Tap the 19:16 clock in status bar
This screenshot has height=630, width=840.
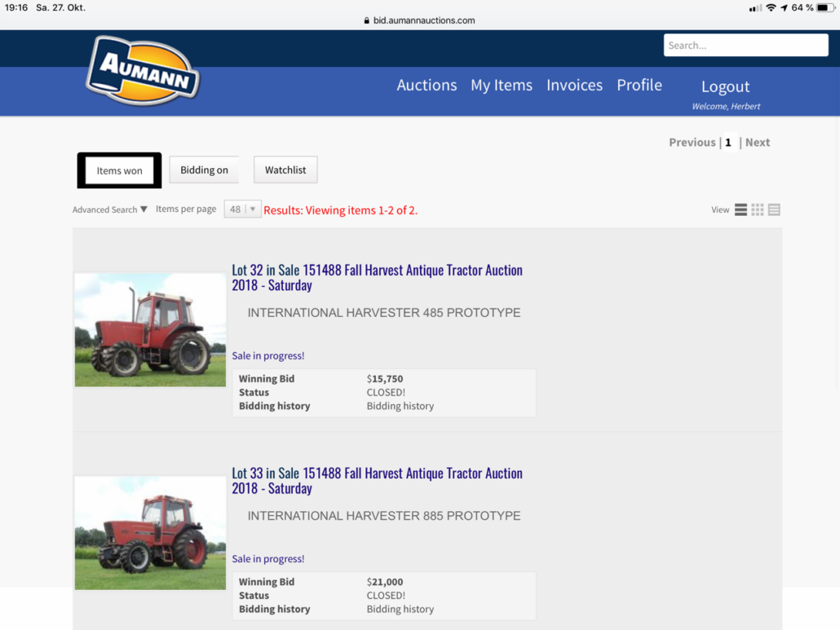16,7
